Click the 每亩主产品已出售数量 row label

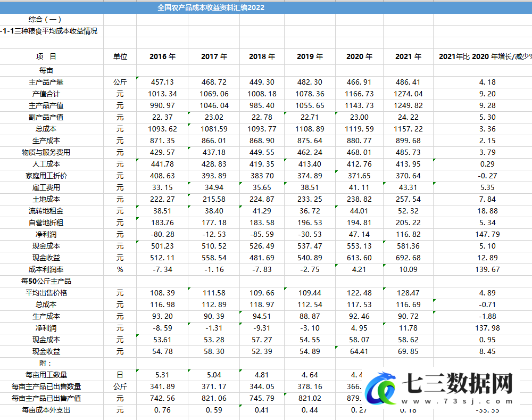[x=46, y=386]
